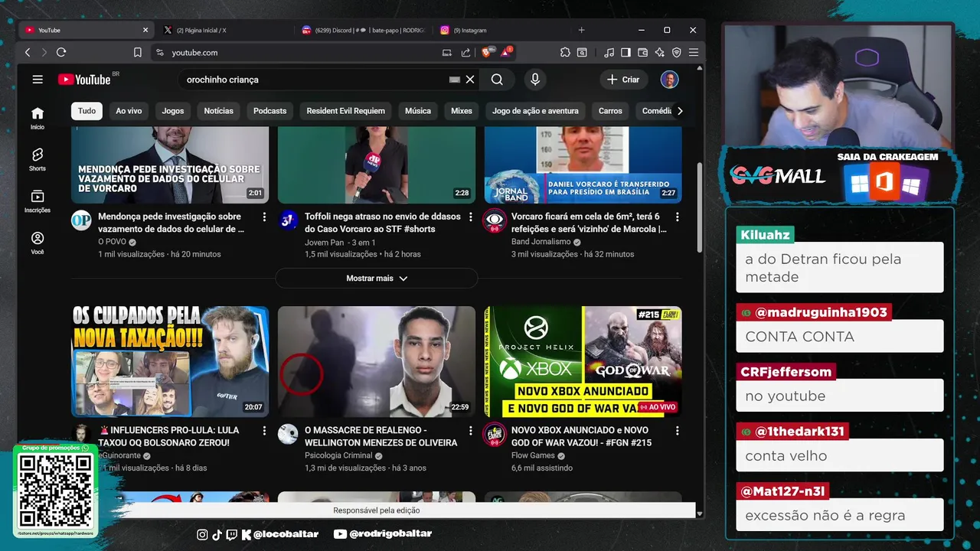This screenshot has height=551, width=980.
Task: Open options menu for Toffoli nega atraso video
Action: [x=471, y=217]
